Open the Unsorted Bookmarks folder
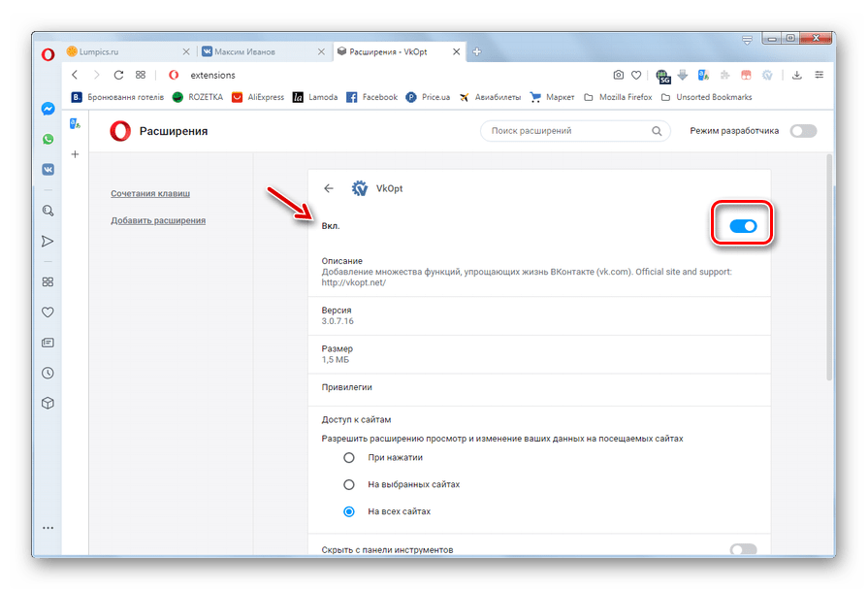This screenshot has width=868, height=590. [x=706, y=97]
